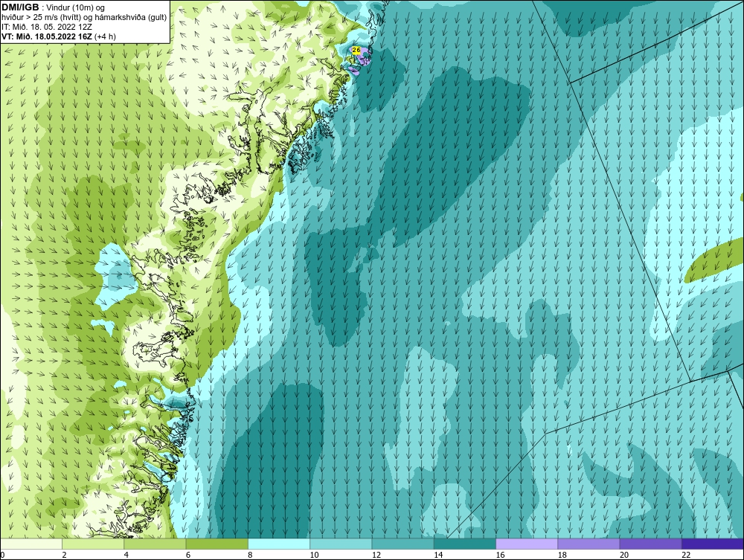Click the 20–22 m/s violet legend swatch

point(650,544)
